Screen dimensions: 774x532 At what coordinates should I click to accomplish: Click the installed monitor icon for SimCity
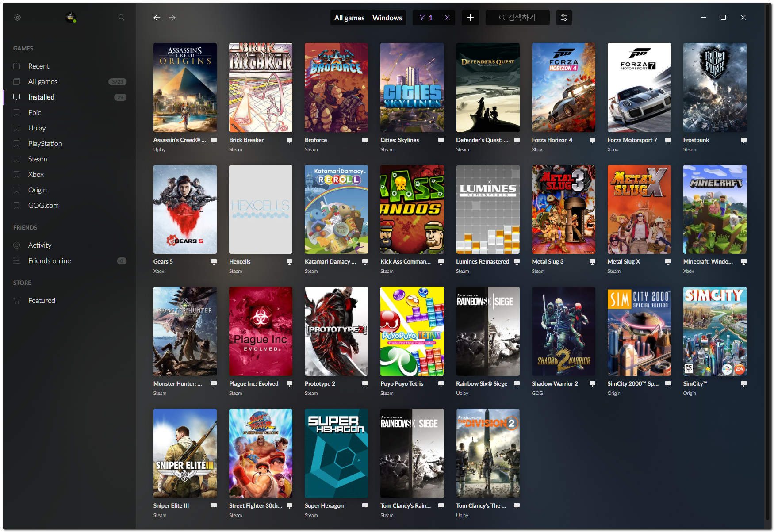743,384
